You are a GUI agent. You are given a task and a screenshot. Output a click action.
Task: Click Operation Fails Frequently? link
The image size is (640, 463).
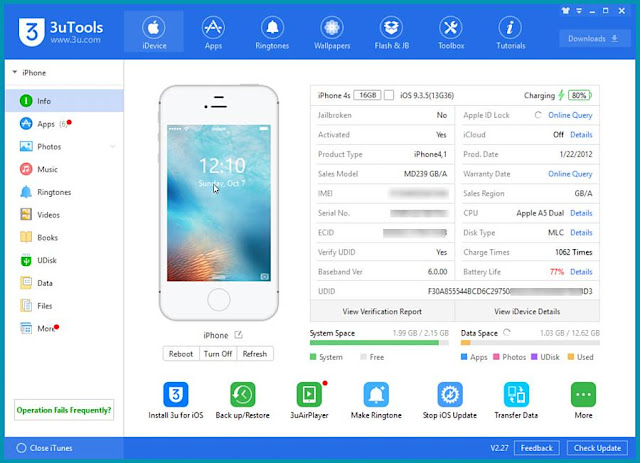[x=64, y=410]
